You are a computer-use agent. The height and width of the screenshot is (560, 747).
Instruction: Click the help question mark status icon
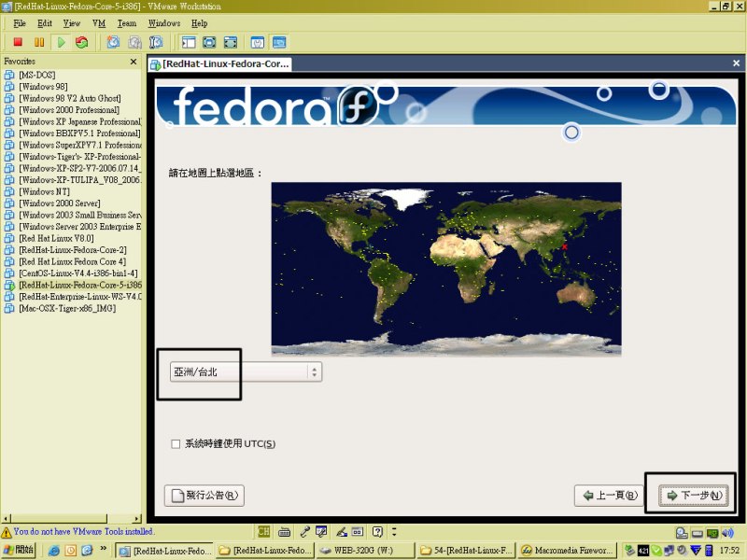pyautogui.click(x=377, y=531)
